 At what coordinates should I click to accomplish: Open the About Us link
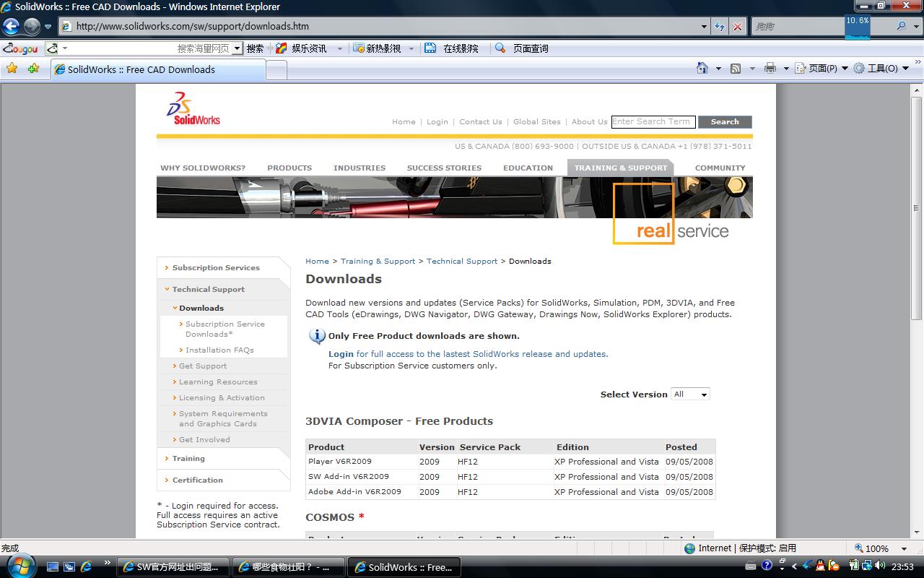point(590,122)
